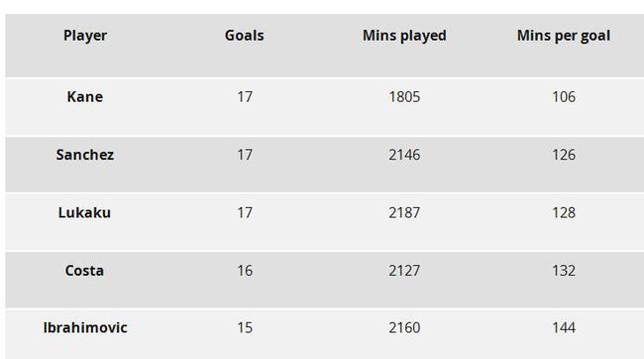Select Ibrahimovic's minutes played 2160
644x359 pixels.
tap(404, 328)
